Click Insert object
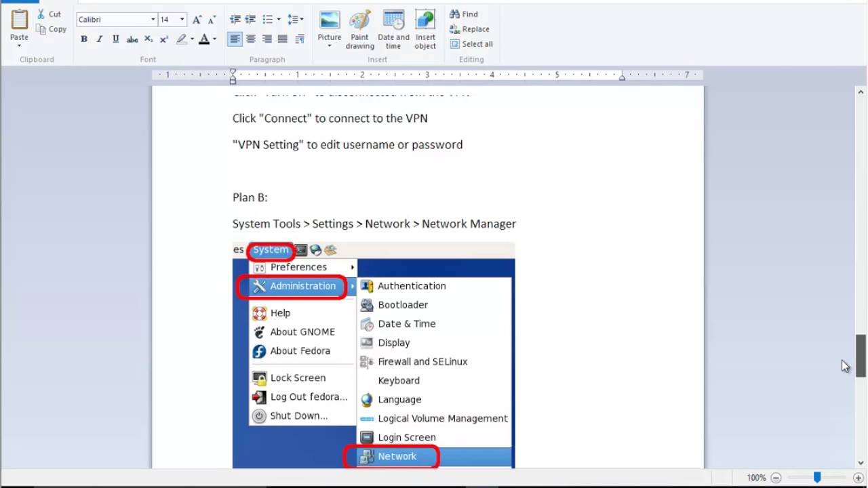This screenshot has width=868, height=488. tap(425, 29)
